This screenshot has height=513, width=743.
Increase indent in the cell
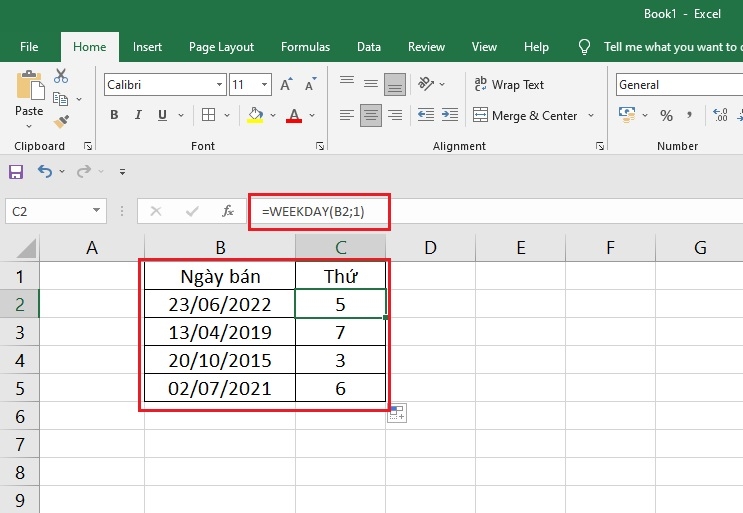click(450, 115)
